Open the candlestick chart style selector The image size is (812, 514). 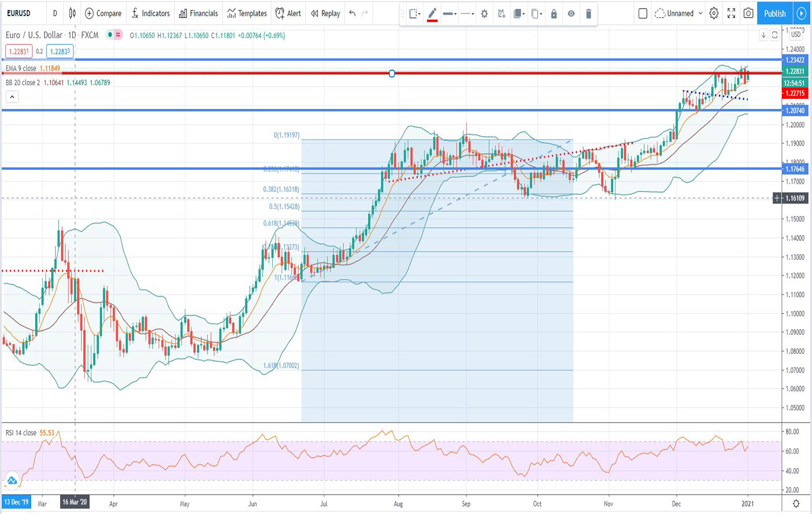(x=72, y=13)
